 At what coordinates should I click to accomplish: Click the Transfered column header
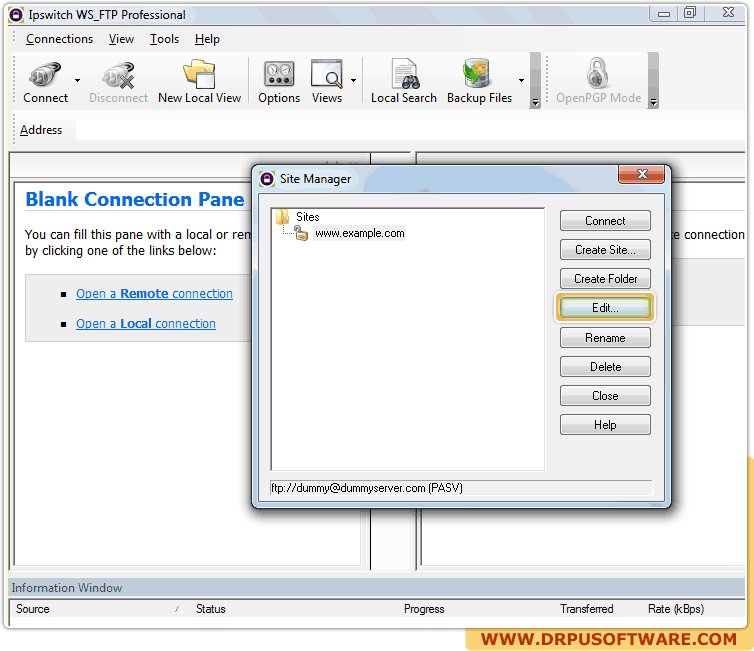pos(586,609)
